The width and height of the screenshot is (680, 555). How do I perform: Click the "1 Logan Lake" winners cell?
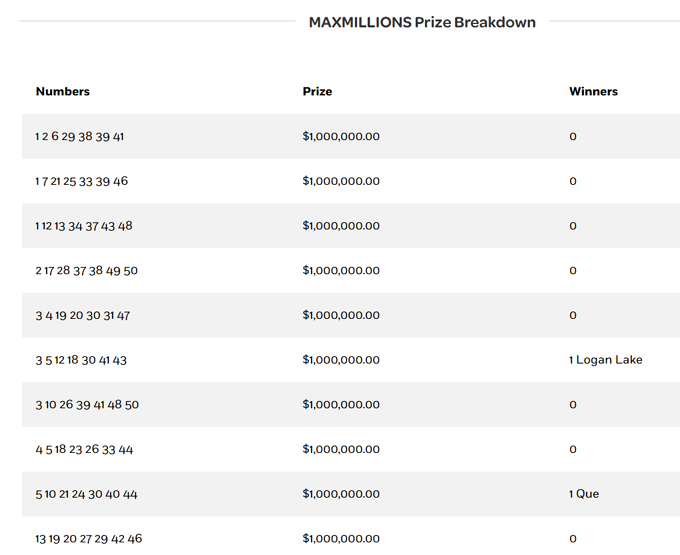[605, 360]
